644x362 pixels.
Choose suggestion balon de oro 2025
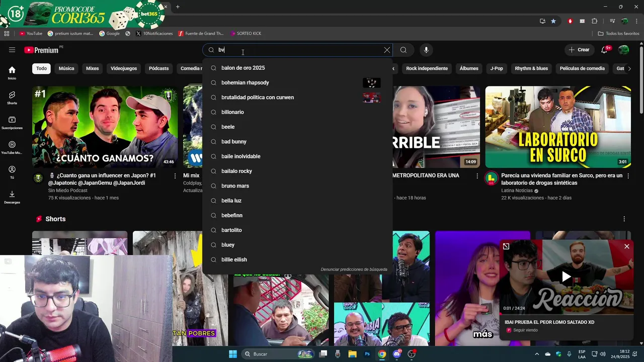pos(297,68)
